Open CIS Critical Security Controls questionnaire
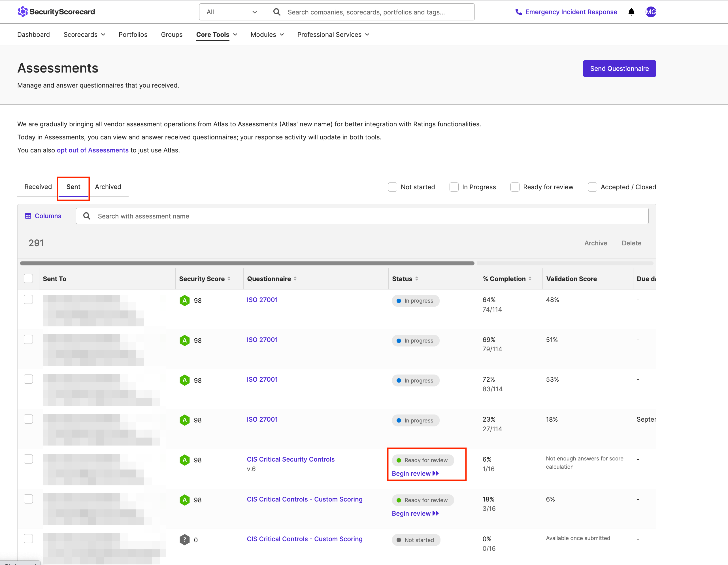 (x=291, y=459)
